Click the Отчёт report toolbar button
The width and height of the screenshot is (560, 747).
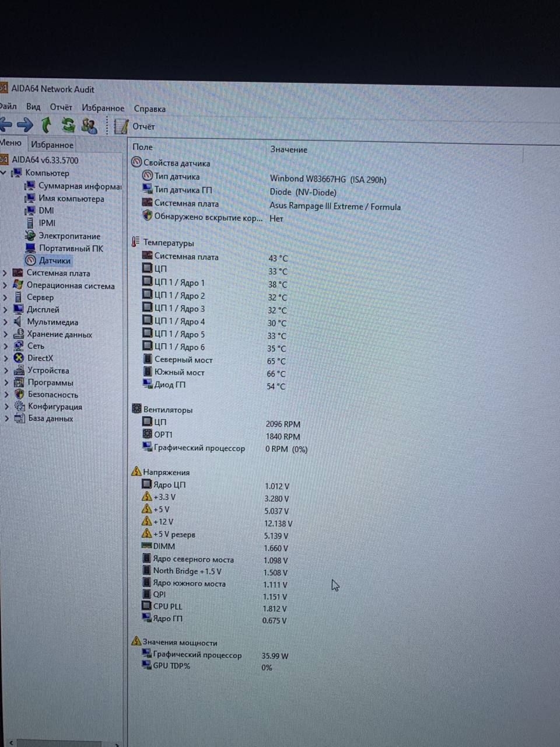pos(135,126)
